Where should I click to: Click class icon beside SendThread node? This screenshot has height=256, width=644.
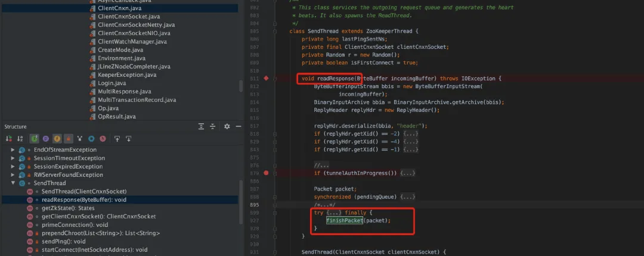pos(22,183)
